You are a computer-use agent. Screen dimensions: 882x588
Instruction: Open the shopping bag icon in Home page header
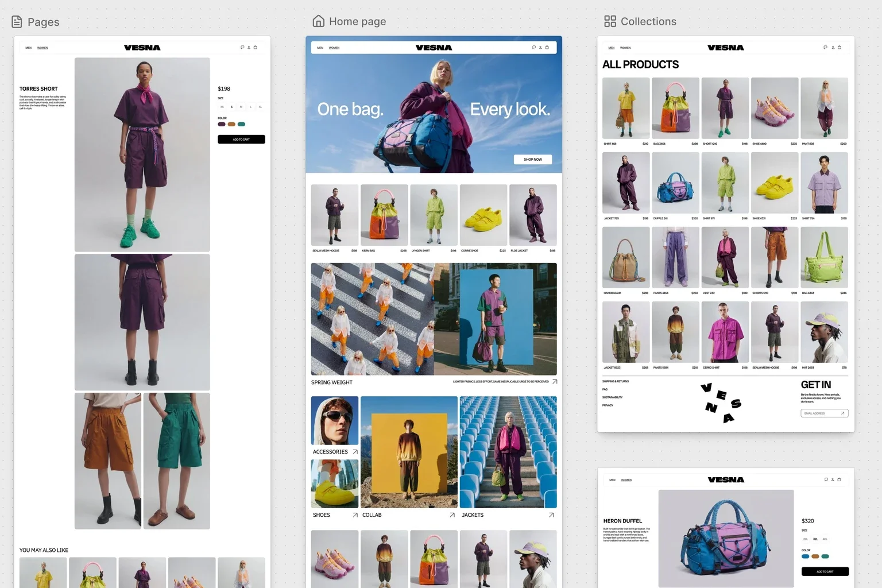(547, 48)
